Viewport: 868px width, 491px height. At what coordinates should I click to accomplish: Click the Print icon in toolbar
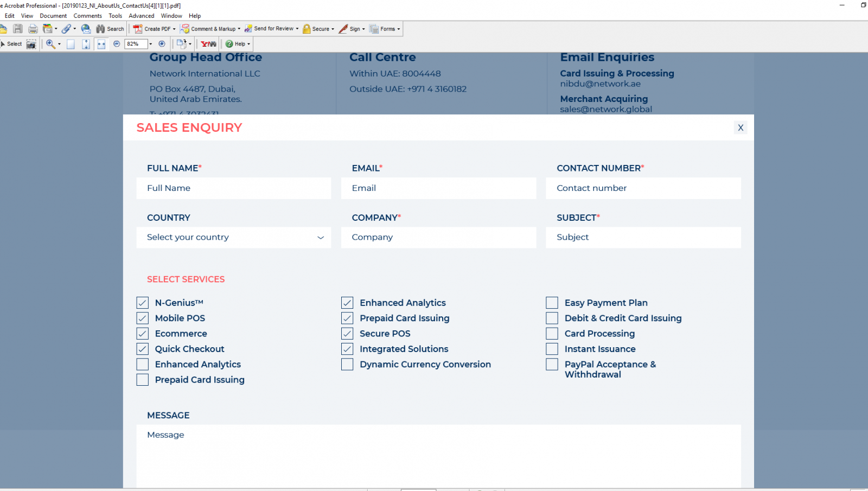coord(33,29)
